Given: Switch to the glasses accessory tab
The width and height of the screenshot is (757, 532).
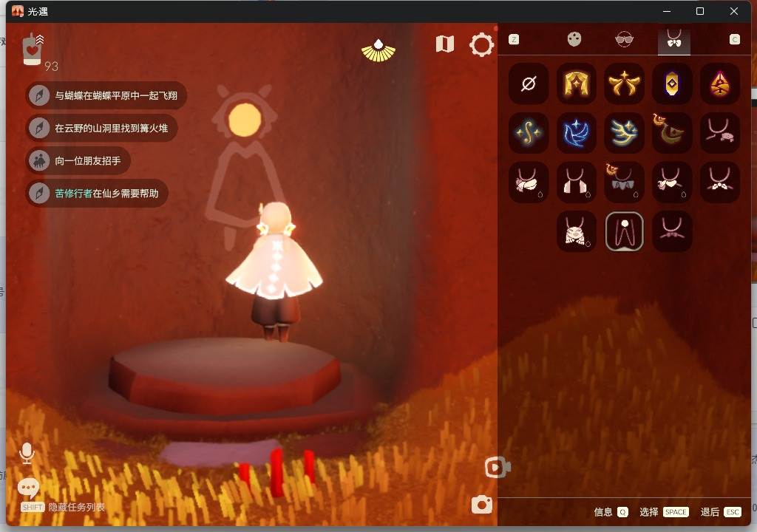Looking at the screenshot, I should click(x=624, y=40).
